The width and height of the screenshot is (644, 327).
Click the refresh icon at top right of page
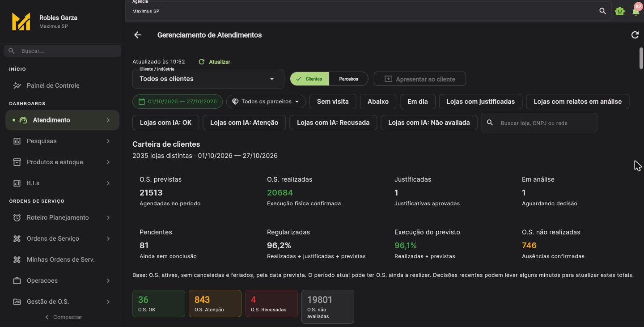635,35
